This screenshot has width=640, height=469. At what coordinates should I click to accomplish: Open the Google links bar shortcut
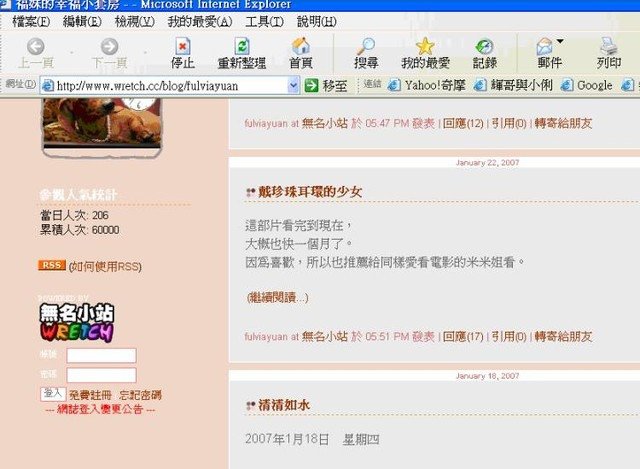click(x=587, y=85)
